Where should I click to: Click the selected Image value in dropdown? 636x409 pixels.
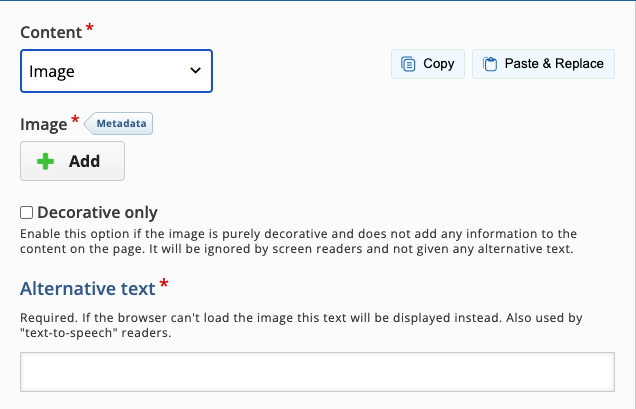[52, 71]
